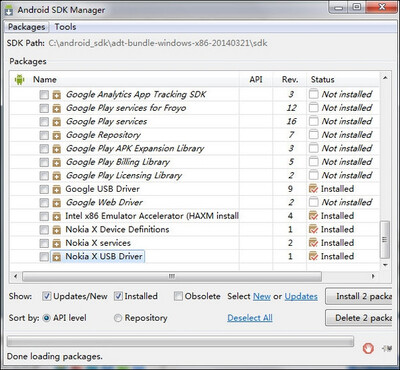The image size is (400, 370).
Task: Select the Repository sort radio button
Action: (118, 318)
